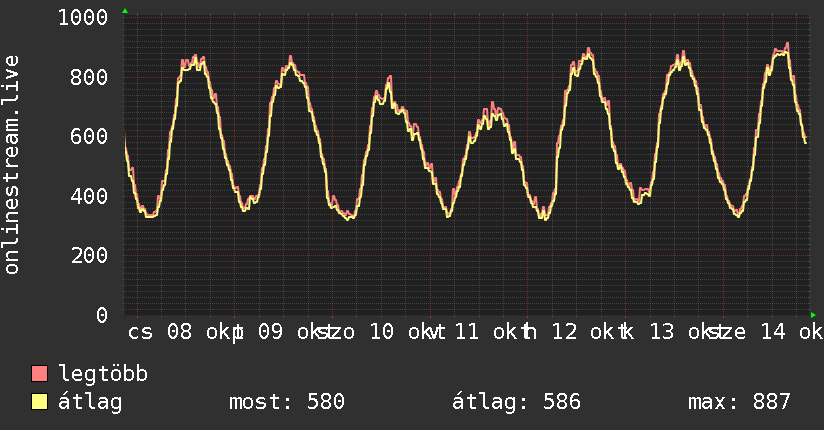Click the onlinestream.live vertical axis title
This screenshot has width=824, height=430.
pos(12,165)
